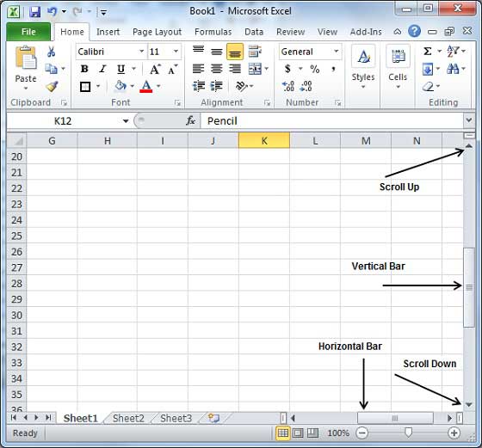Toggle Middle Align
Viewport: 482px width, 448px height.
coord(217,52)
